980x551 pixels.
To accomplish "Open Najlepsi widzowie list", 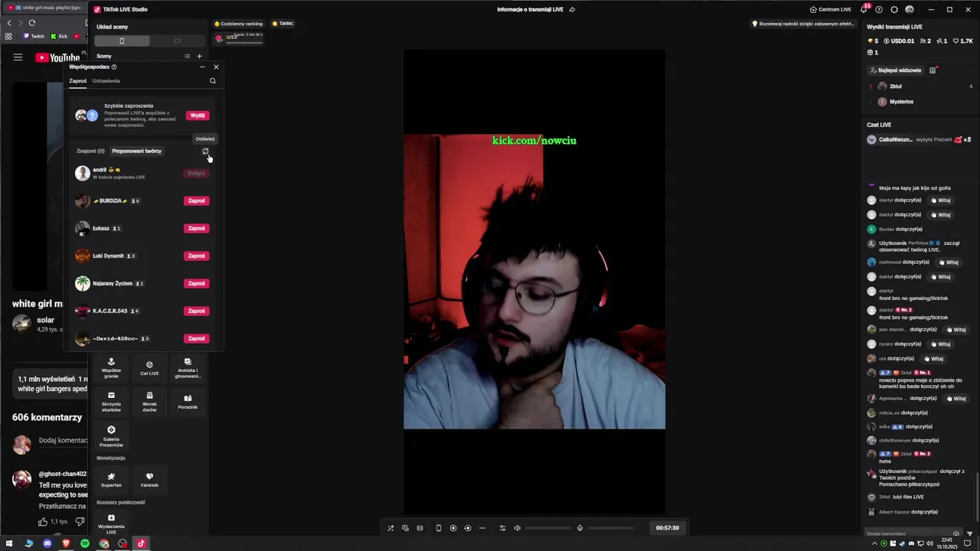I will click(896, 70).
